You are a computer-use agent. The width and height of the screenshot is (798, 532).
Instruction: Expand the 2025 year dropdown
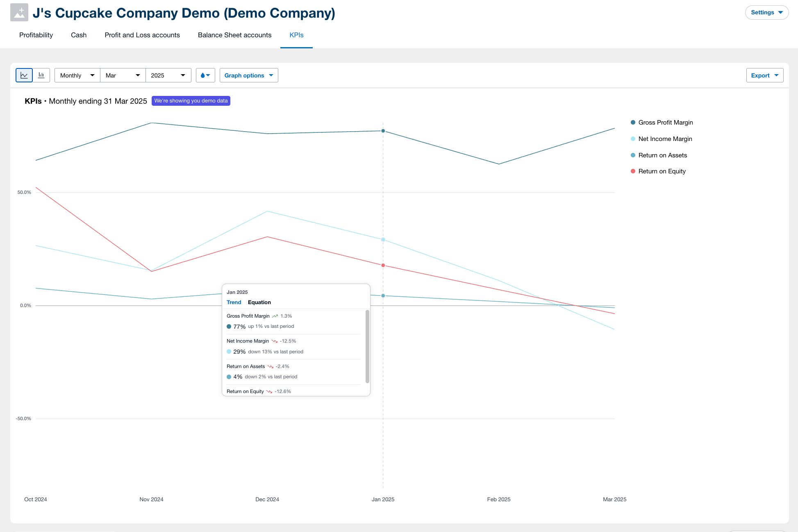pyautogui.click(x=168, y=75)
